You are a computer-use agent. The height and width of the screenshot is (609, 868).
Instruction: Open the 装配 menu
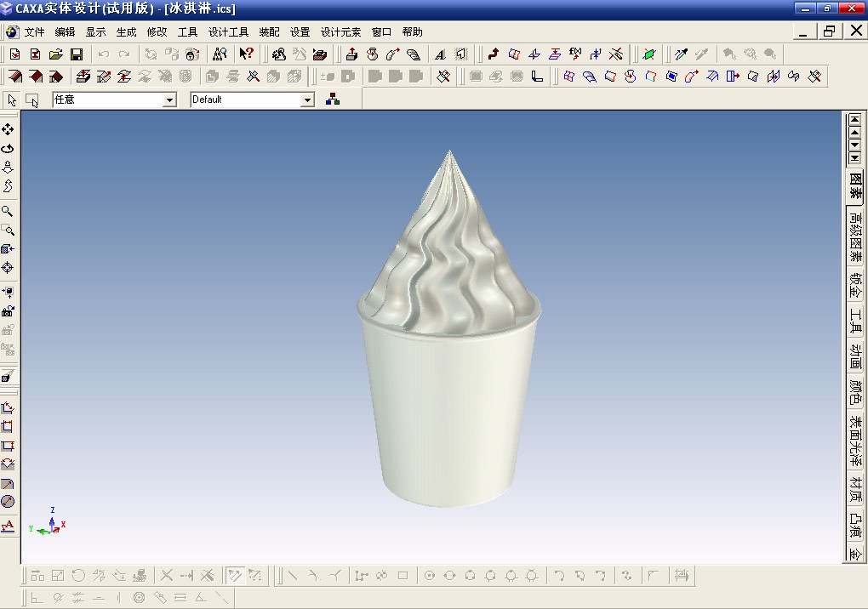tap(270, 32)
